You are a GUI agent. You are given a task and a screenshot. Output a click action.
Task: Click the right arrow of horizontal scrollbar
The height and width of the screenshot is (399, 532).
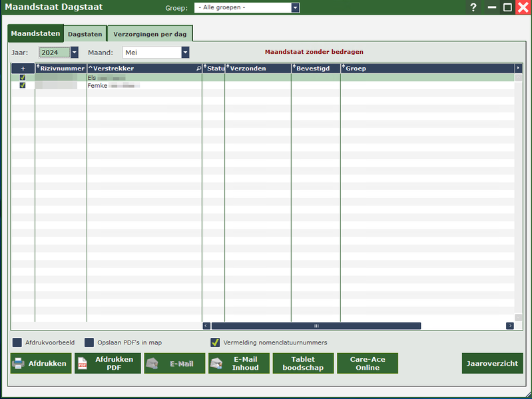(x=509, y=326)
